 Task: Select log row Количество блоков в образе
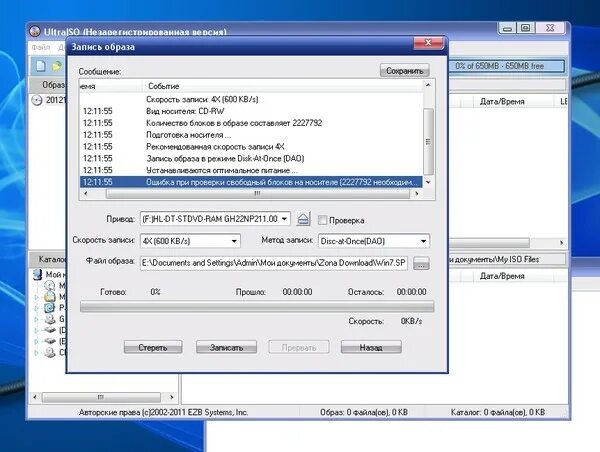[x=251, y=123]
